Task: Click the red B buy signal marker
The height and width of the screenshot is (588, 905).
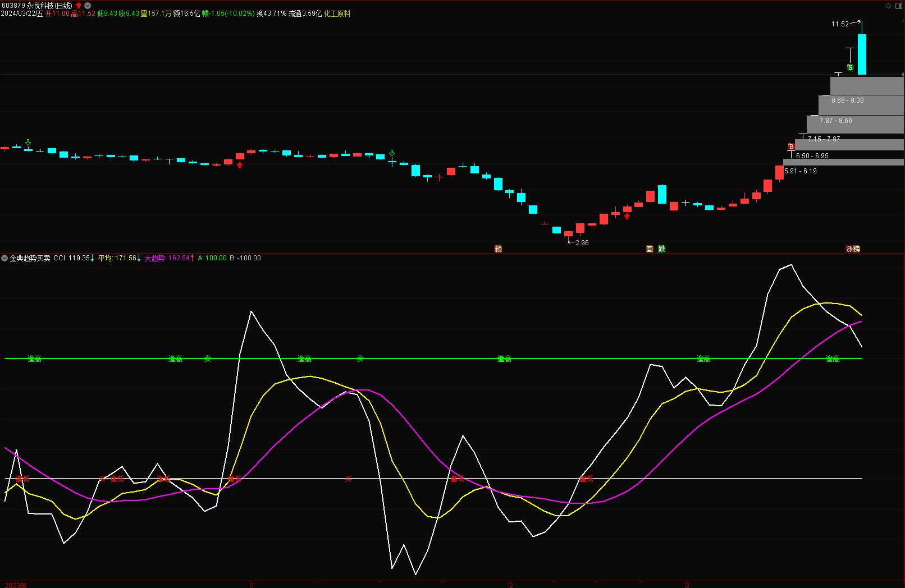Action: (791, 147)
